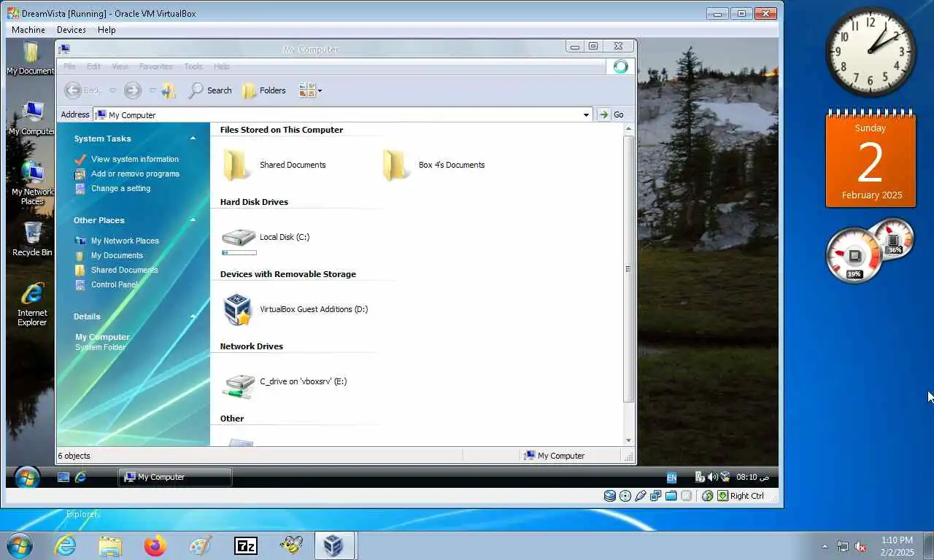This screenshot has width=934, height=560.
Task: Select Internet Explorer desktop icon in guest
Action: click(32, 304)
